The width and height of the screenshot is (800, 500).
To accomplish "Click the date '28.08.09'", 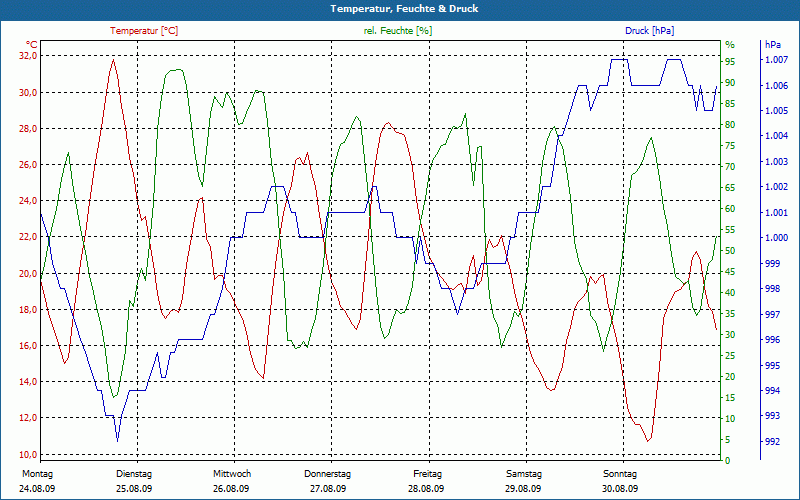I will click(x=426, y=489).
